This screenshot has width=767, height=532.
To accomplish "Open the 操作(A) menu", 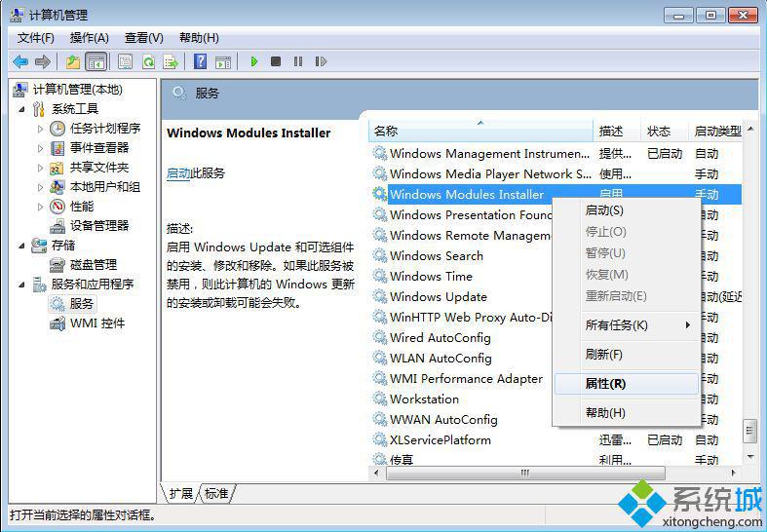I will [89, 38].
